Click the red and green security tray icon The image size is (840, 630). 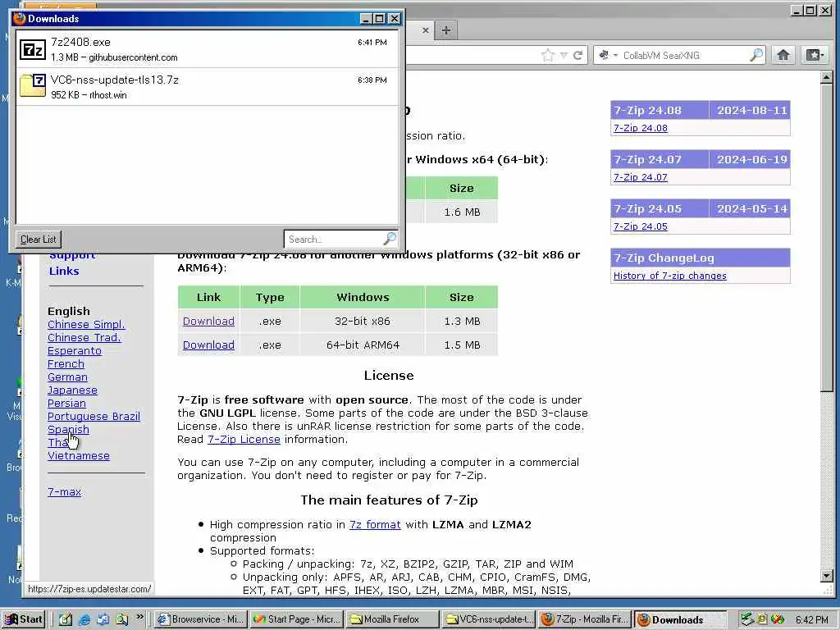(778, 620)
